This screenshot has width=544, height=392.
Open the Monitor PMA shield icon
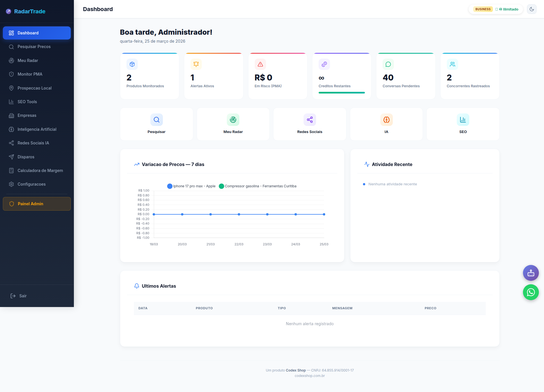pos(11,74)
